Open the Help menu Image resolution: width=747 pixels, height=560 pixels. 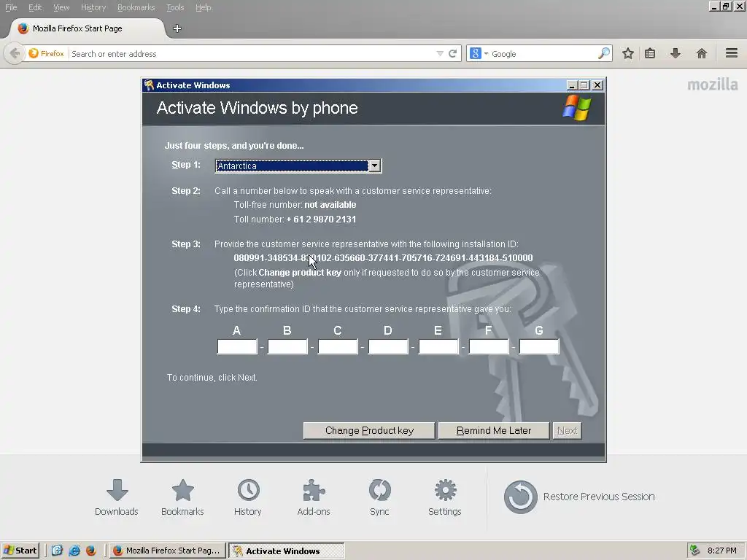(x=203, y=7)
